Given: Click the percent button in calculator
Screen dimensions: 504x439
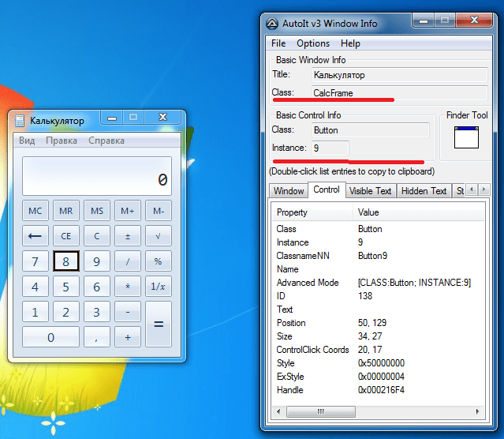Looking at the screenshot, I should coord(159,261).
